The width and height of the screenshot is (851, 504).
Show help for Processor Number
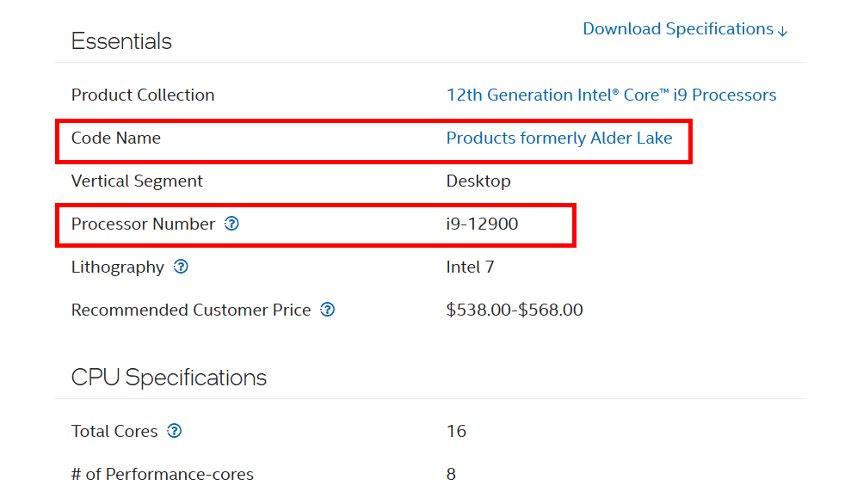pos(231,224)
